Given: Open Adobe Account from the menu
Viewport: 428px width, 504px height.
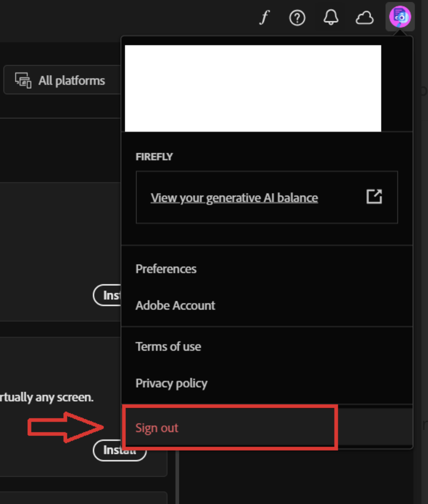Looking at the screenshot, I should (x=175, y=305).
